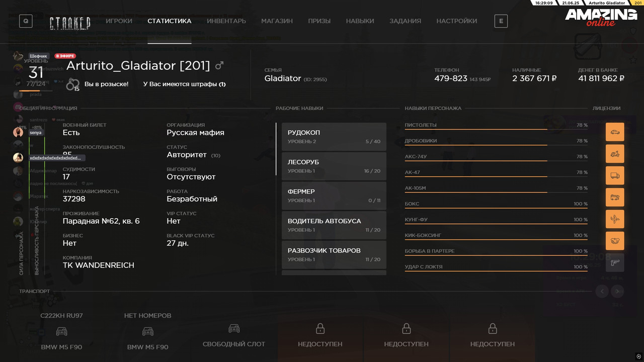Select the ЛЕСОРУБ work skill card
644x362 pixels.
(x=334, y=166)
